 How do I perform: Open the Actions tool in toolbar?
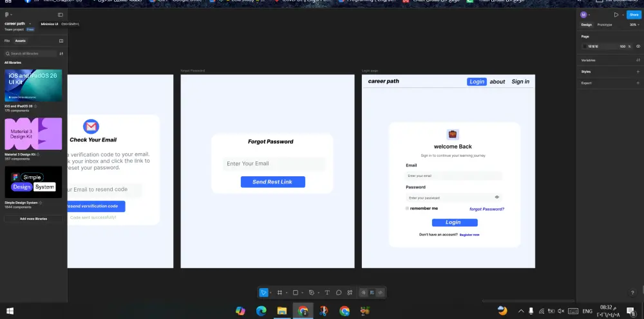350,293
